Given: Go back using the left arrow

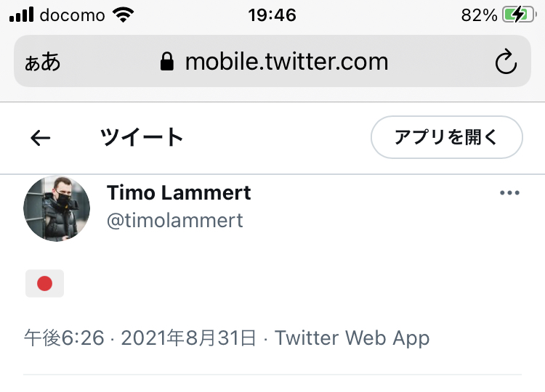Looking at the screenshot, I should [x=40, y=138].
